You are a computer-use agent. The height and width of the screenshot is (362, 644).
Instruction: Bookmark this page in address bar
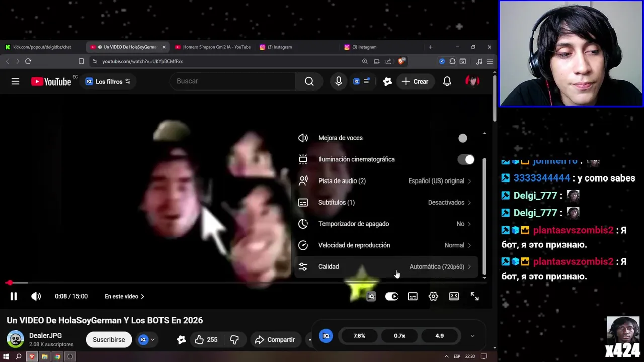click(81, 61)
